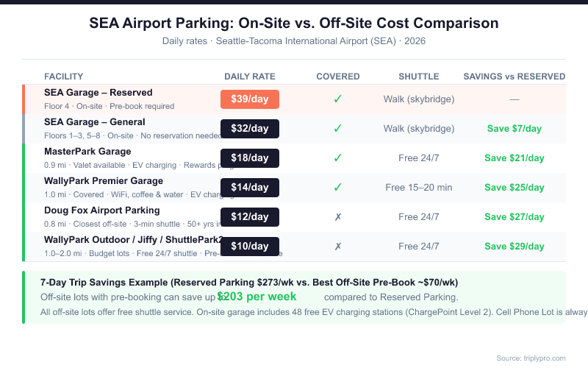Click the DAILY RATE column header
Image resolution: width=588 pixels, height=368 pixels.
[250, 77]
